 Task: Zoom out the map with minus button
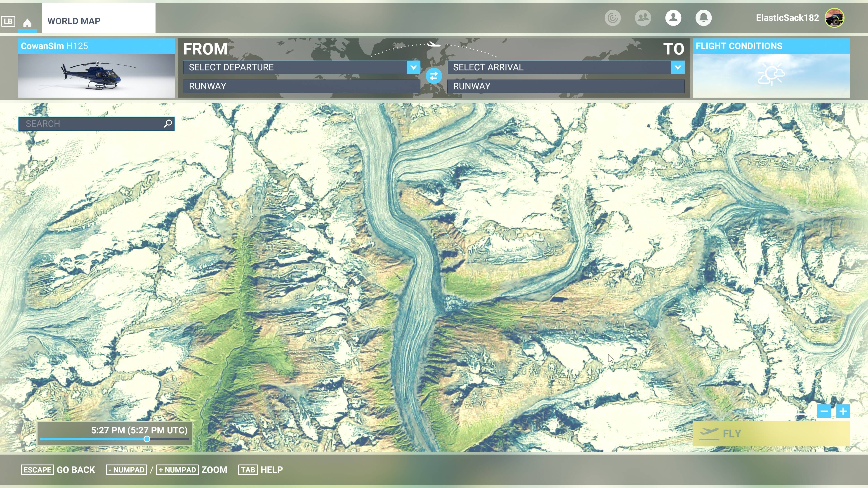(824, 411)
